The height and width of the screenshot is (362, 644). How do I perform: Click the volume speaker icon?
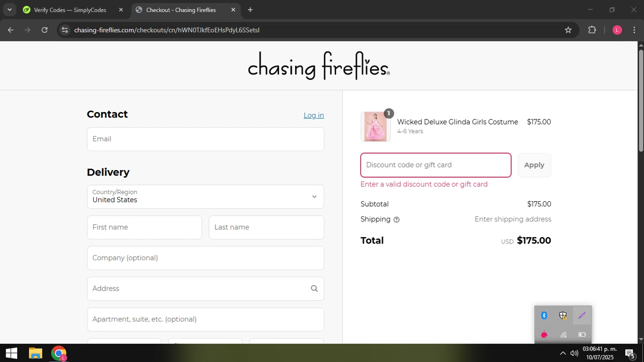pyautogui.click(x=574, y=353)
